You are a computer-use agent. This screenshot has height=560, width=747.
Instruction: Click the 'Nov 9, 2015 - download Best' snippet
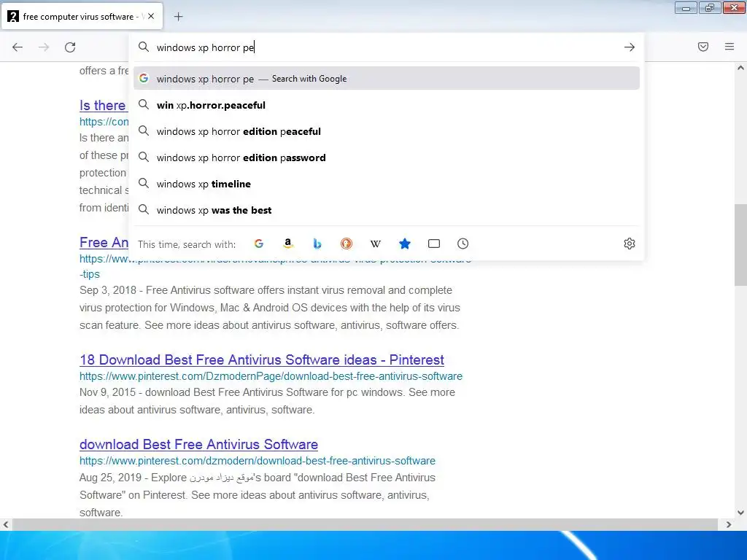coord(267,401)
